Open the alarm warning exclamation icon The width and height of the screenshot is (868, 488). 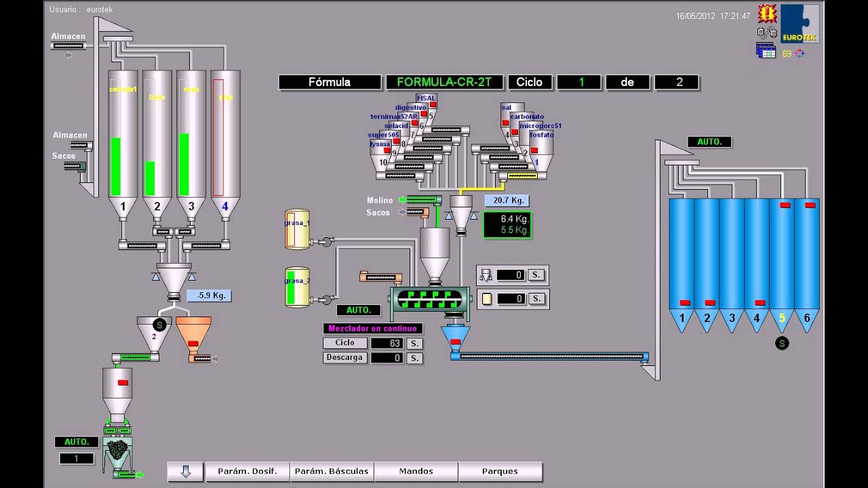[x=767, y=13]
